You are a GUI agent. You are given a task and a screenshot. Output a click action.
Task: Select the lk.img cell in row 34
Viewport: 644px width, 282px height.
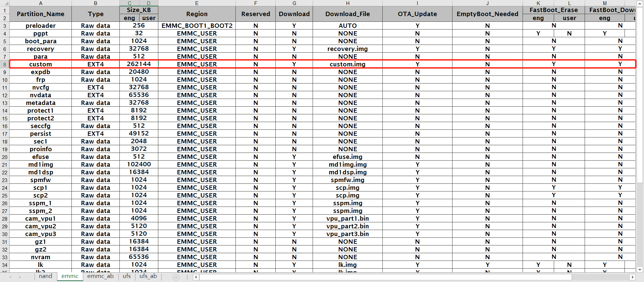pyautogui.click(x=348, y=265)
